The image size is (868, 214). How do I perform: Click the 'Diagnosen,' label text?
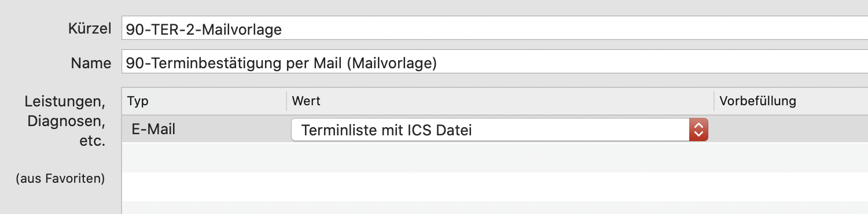click(67, 121)
